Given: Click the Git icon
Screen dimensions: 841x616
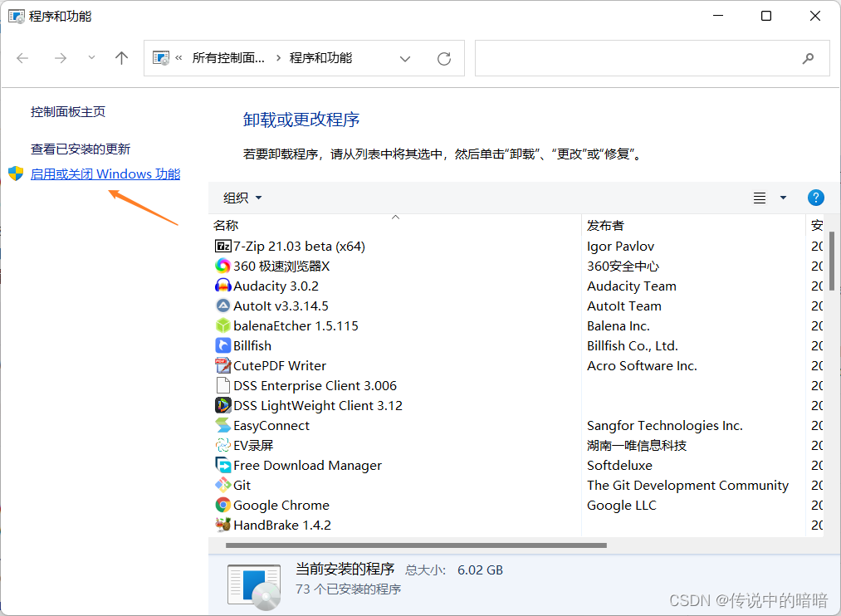Looking at the screenshot, I should pos(222,485).
